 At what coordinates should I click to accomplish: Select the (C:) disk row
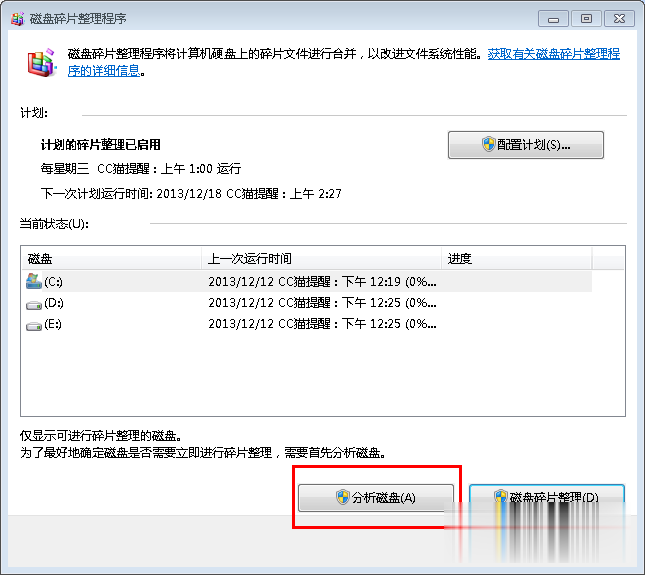point(309,281)
